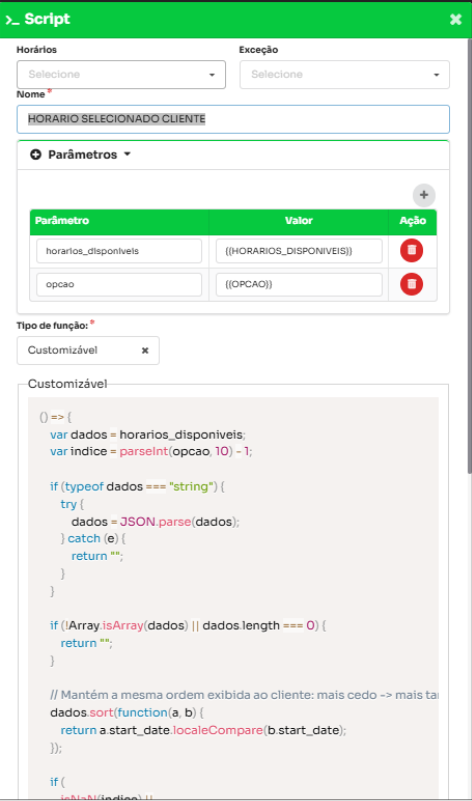Click the '!Array.isArray(dados)' condition line

[x=187, y=626]
